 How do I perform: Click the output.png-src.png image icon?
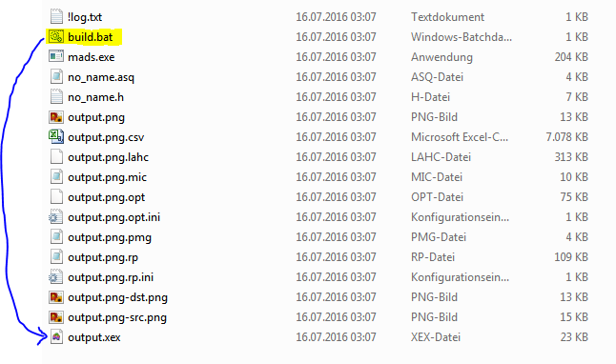click(x=56, y=317)
